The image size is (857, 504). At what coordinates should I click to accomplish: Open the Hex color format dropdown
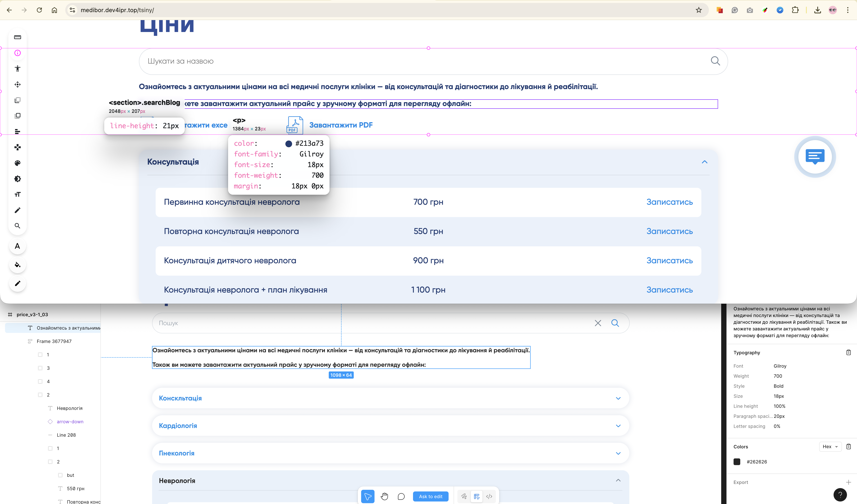click(x=830, y=446)
